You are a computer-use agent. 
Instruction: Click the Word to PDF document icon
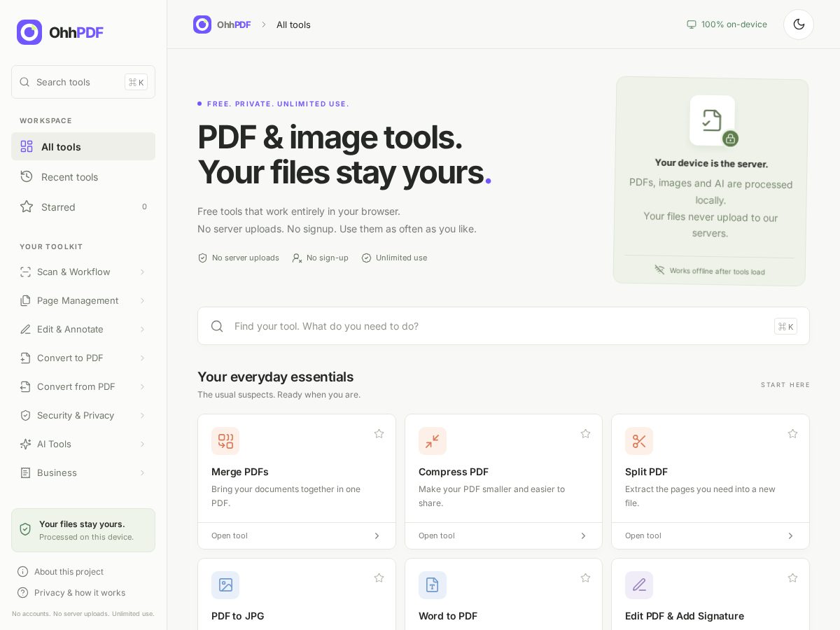point(433,585)
